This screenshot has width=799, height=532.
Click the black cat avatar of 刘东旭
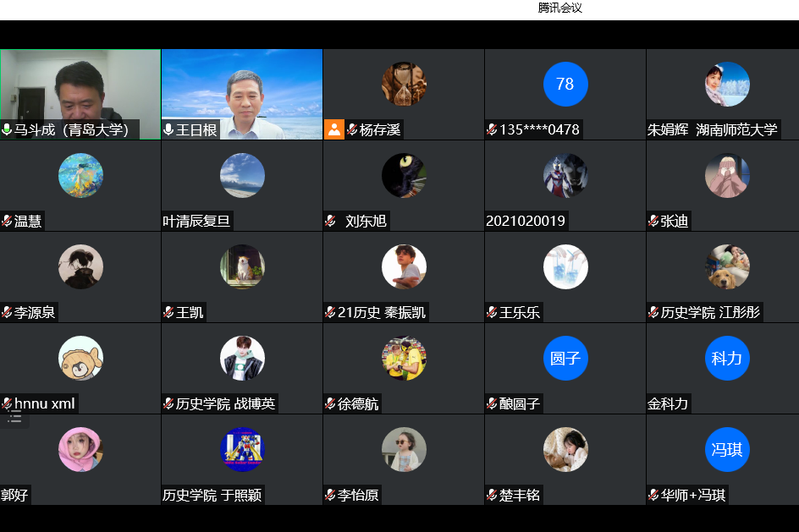[404, 176]
